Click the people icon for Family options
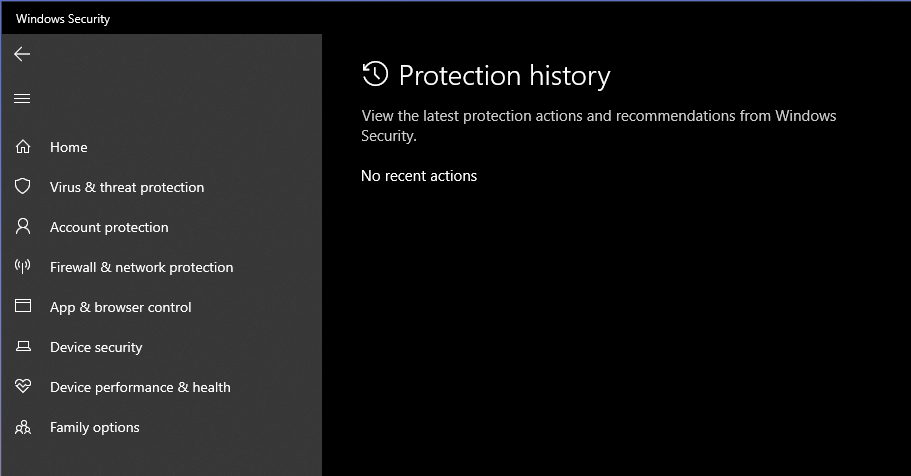911x476 pixels. click(x=22, y=427)
